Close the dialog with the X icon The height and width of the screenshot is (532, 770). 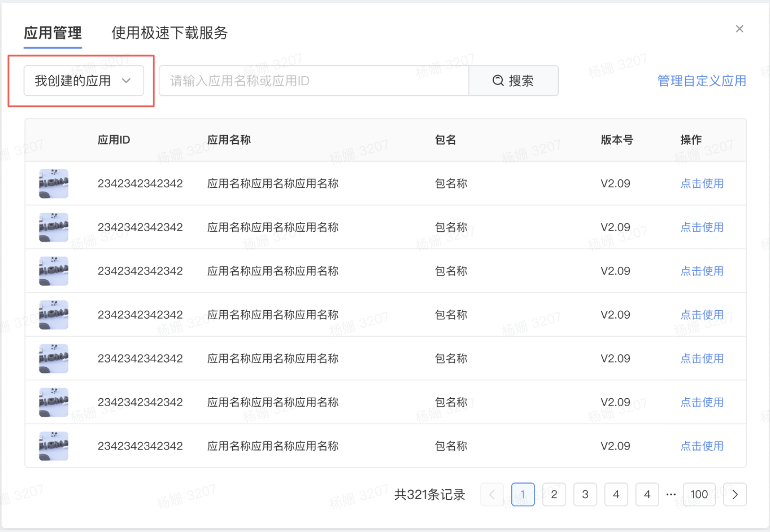[739, 29]
